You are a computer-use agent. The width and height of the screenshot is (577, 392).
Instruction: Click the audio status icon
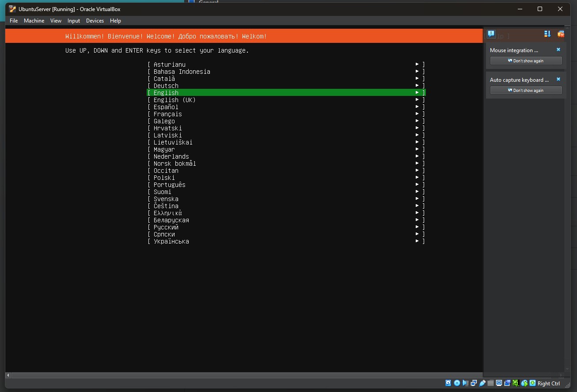466,383
